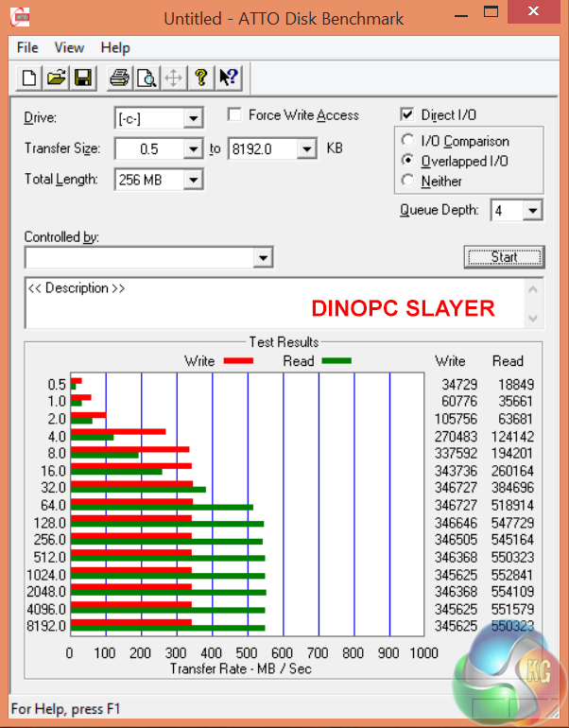Click the Transfer Rate - MB / Sec label
The image size is (569, 728).
[x=240, y=668]
